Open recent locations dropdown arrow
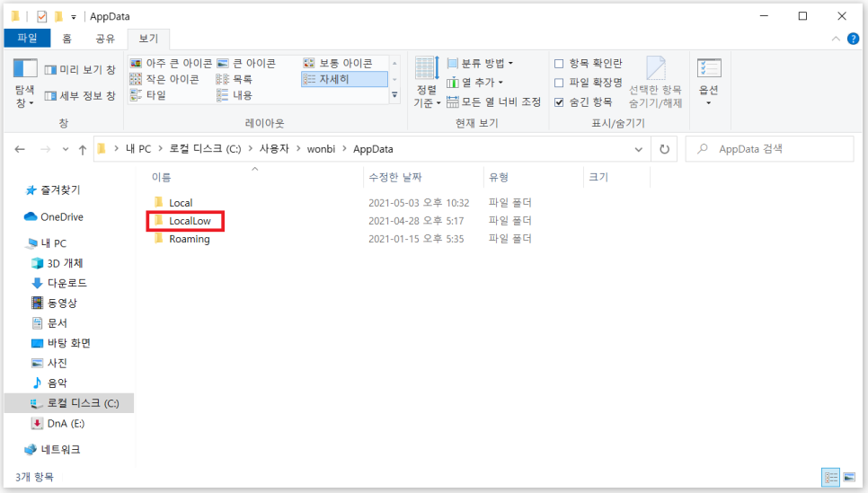Screen dimensions: 868x493 pyautogui.click(x=66, y=149)
